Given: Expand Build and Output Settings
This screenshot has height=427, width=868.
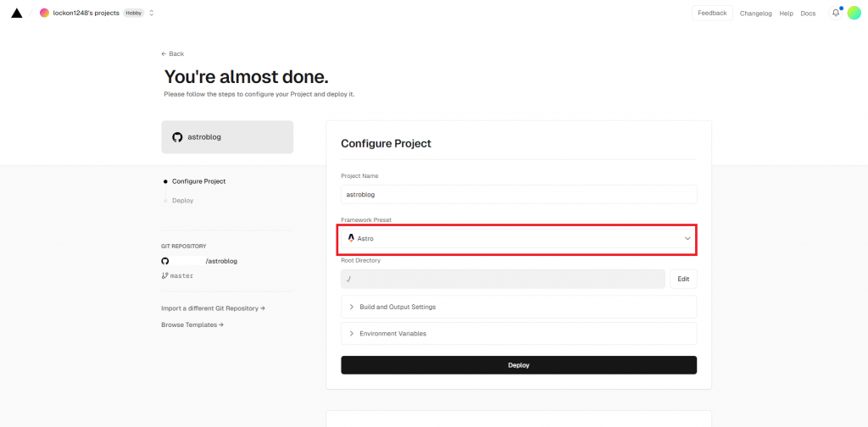Looking at the screenshot, I should 519,307.
